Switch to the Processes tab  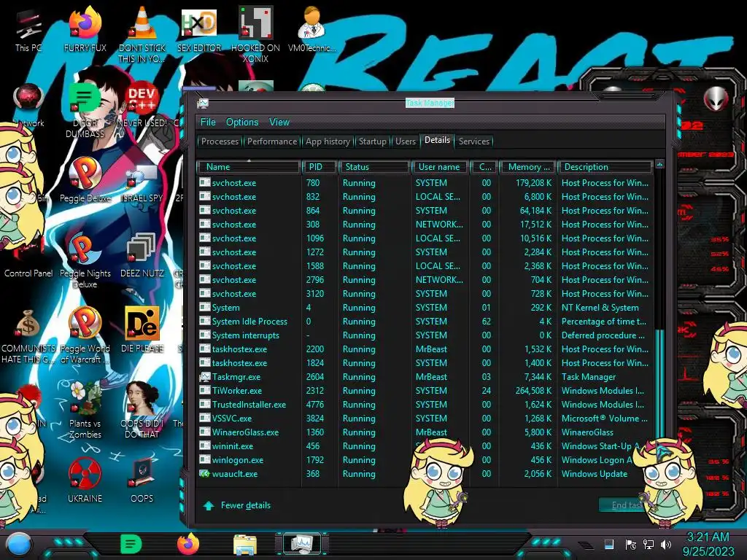click(220, 141)
